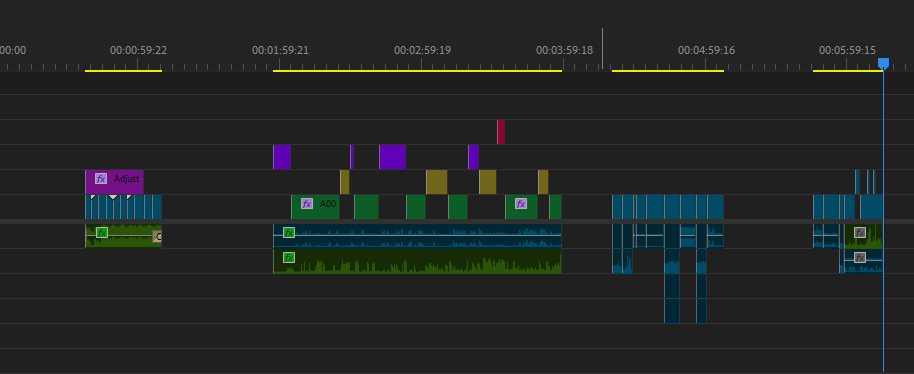Click the blue playhead handle on the ruler

[883, 62]
